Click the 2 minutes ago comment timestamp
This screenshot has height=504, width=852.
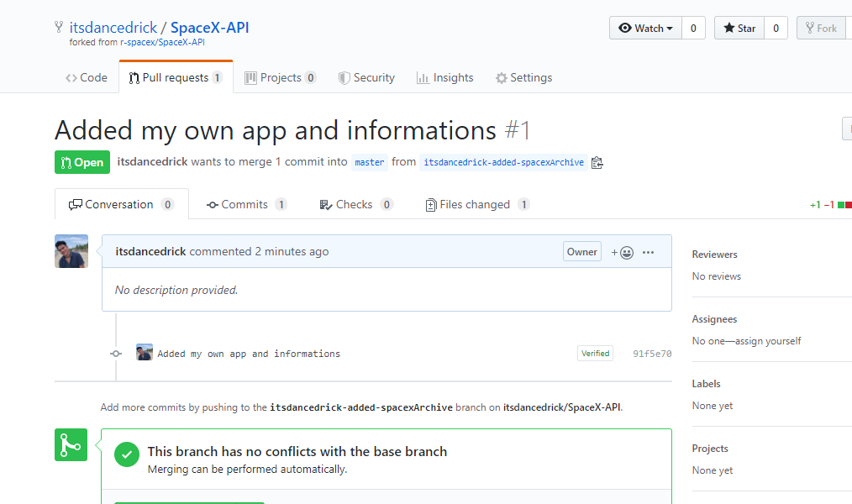pyautogui.click(x=292, y=251)
